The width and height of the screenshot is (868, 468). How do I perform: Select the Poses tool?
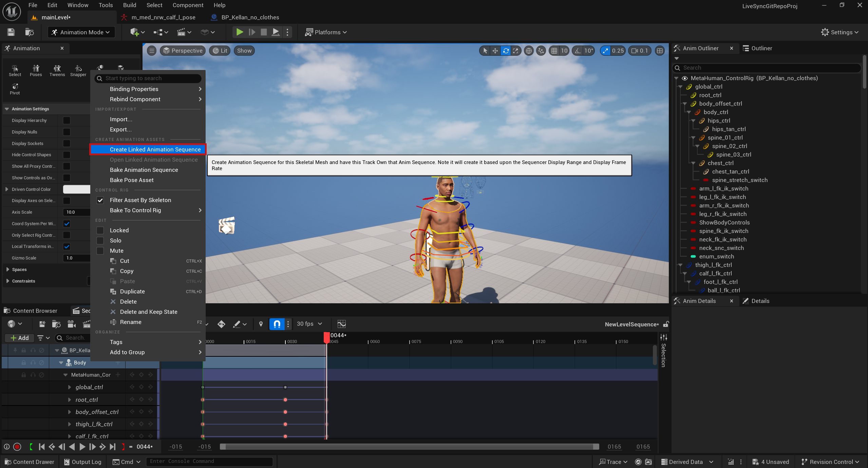click(x=36, y=71)
